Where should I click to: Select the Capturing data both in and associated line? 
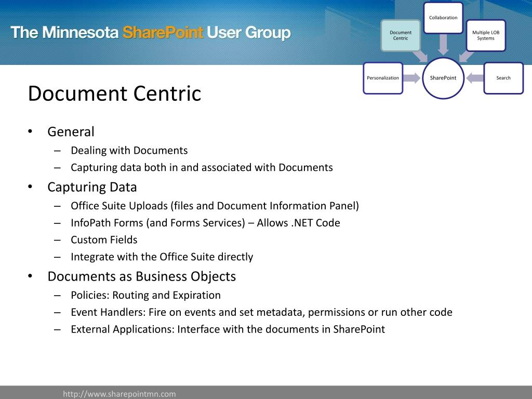[x=202, y=167]
